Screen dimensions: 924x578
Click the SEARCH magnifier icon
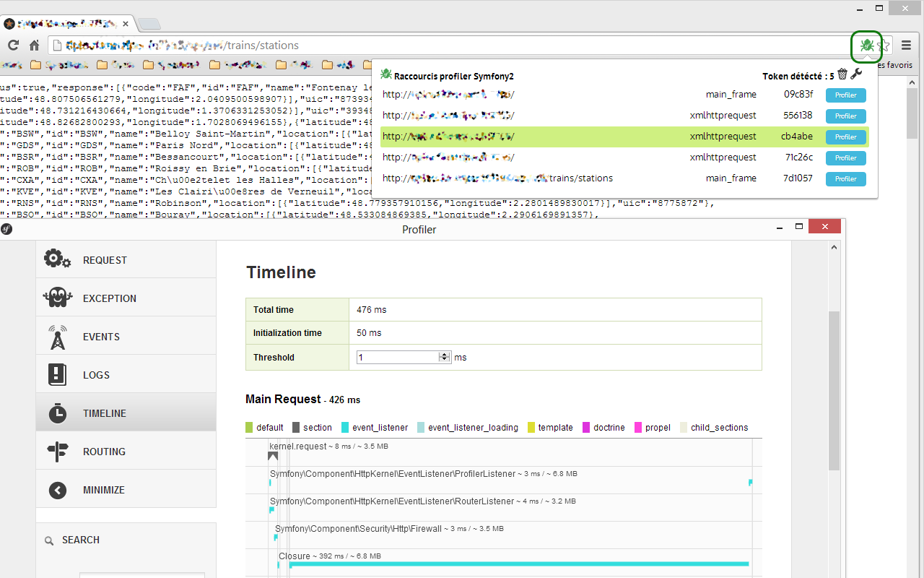pos(48,540)
